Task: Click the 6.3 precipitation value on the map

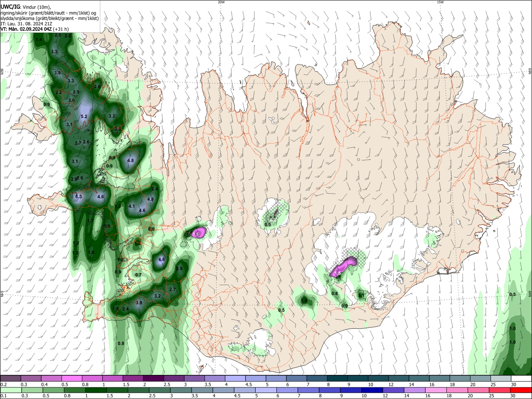Action: (79, 197)
